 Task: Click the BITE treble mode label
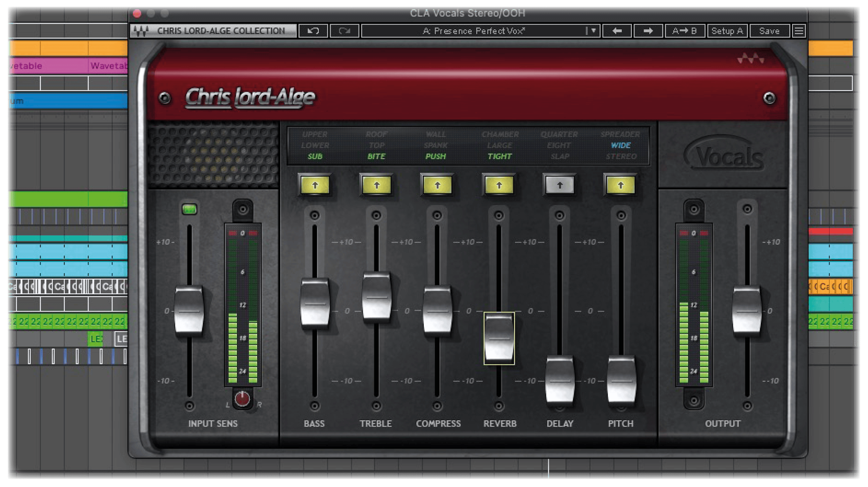376,157
